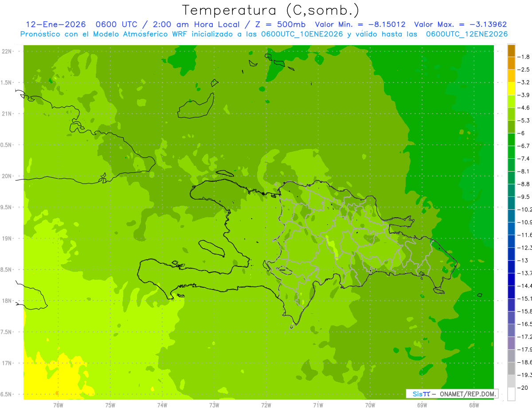Click the '17N' latitude label

coord(8,363)
